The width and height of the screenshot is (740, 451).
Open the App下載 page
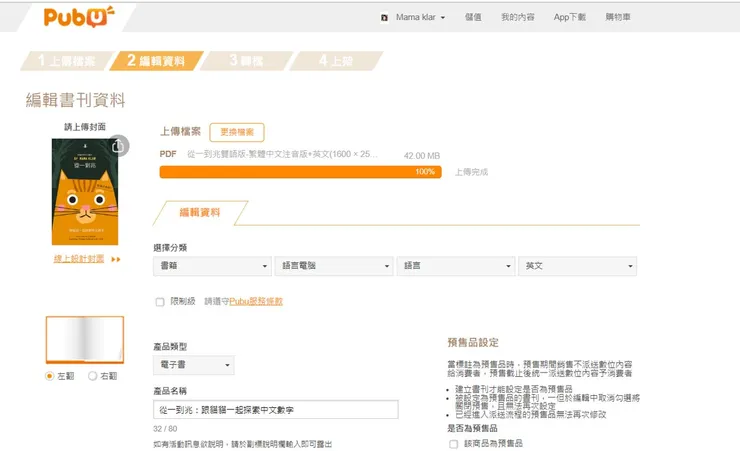[x=570, y=17]
